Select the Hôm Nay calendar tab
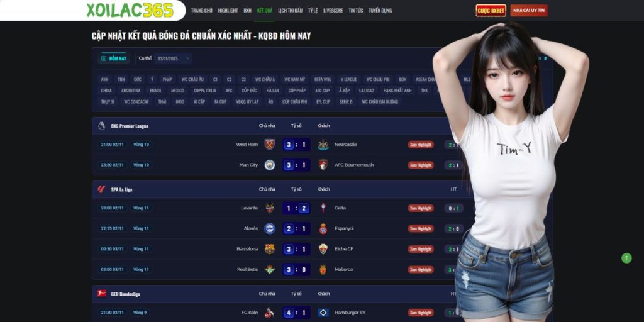644x322 pixels. [x=114, y=58]
